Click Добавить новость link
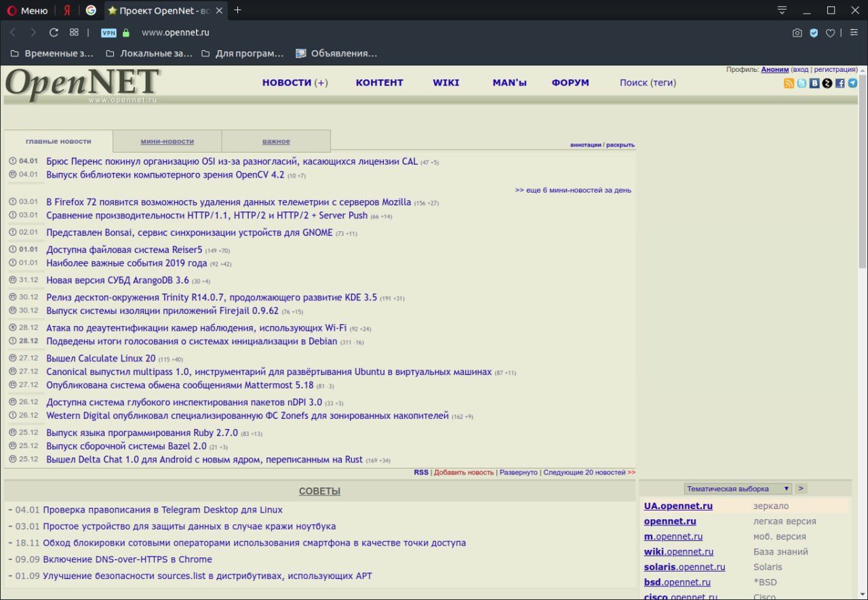868x600 pixels. pyautogui.click(x=464, y=472)
